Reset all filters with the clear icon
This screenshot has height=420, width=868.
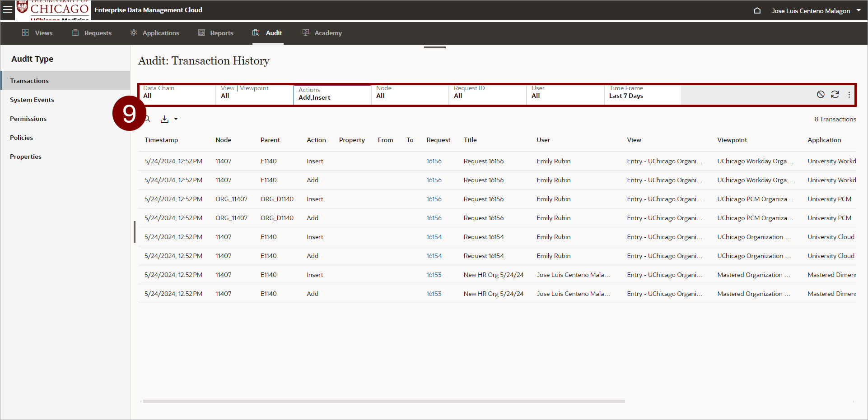(x=821, y=94)
